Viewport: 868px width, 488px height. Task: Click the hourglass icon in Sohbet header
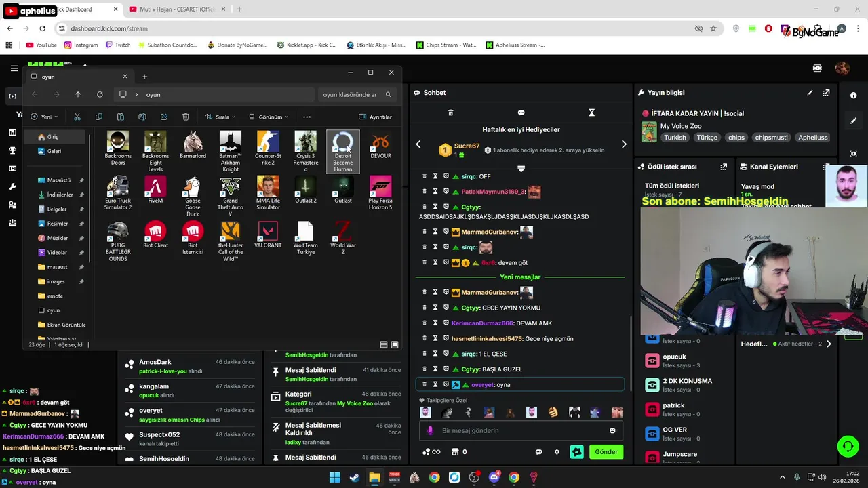click(591, 113)
